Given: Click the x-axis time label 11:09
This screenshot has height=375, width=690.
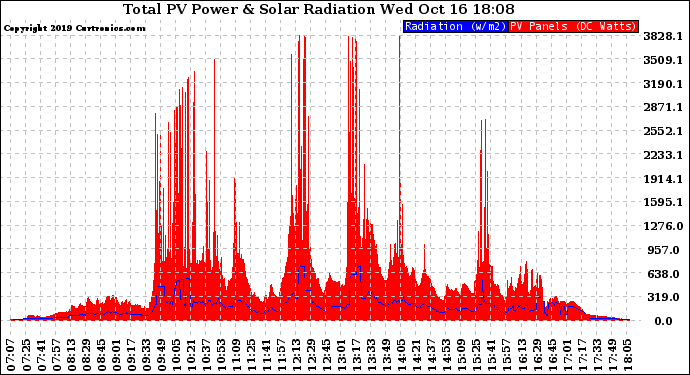Looking at the screenshot, I should [236, 355].
